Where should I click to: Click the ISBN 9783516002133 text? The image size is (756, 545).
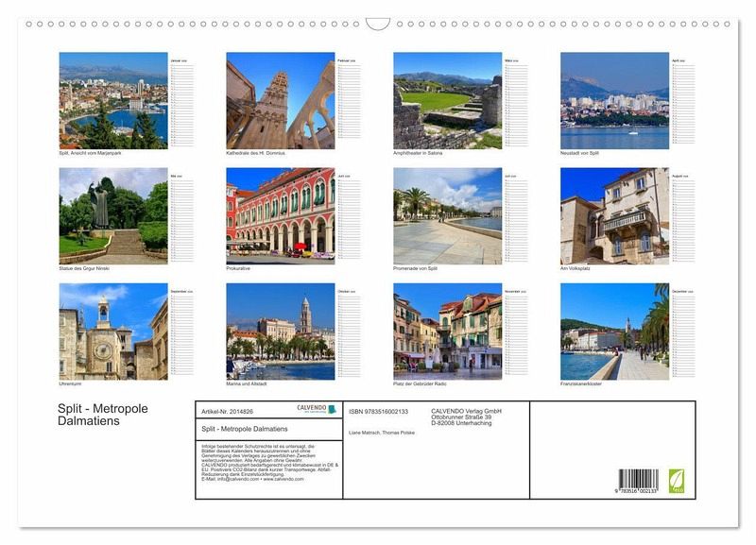(x=378, y=411)
